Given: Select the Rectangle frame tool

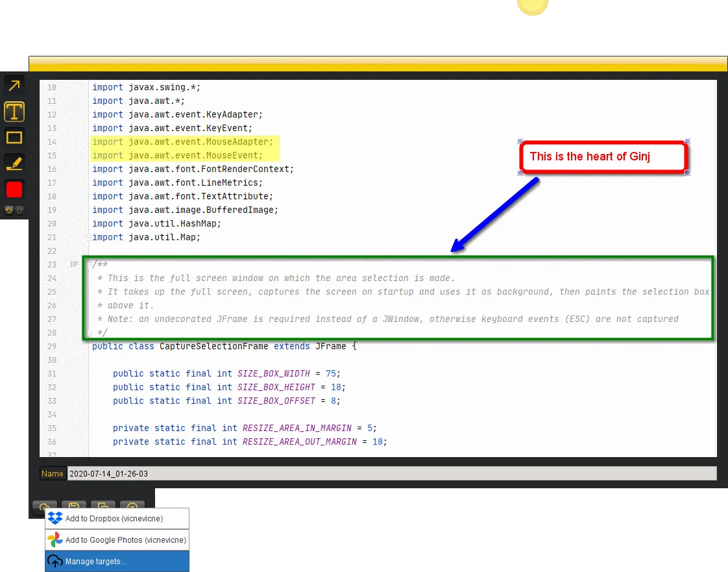Looking at the screenshot, I should tap(14, 138).
